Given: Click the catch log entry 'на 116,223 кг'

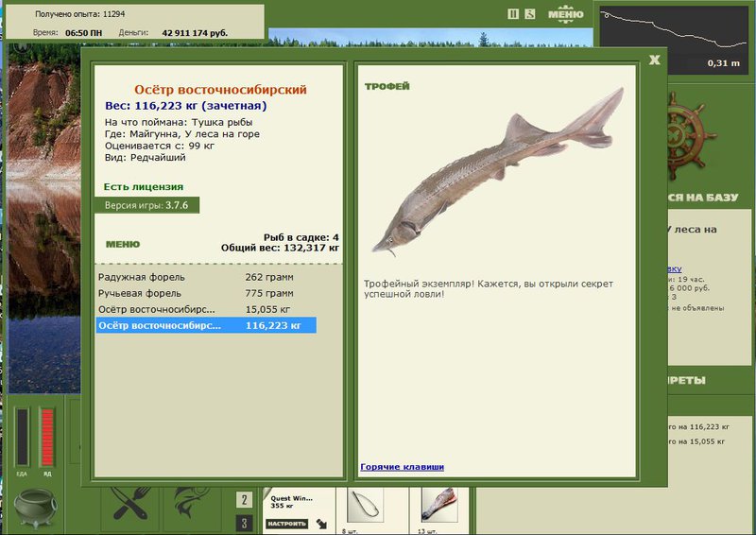Looking at the screenshot, I should (x=698, y=426).
